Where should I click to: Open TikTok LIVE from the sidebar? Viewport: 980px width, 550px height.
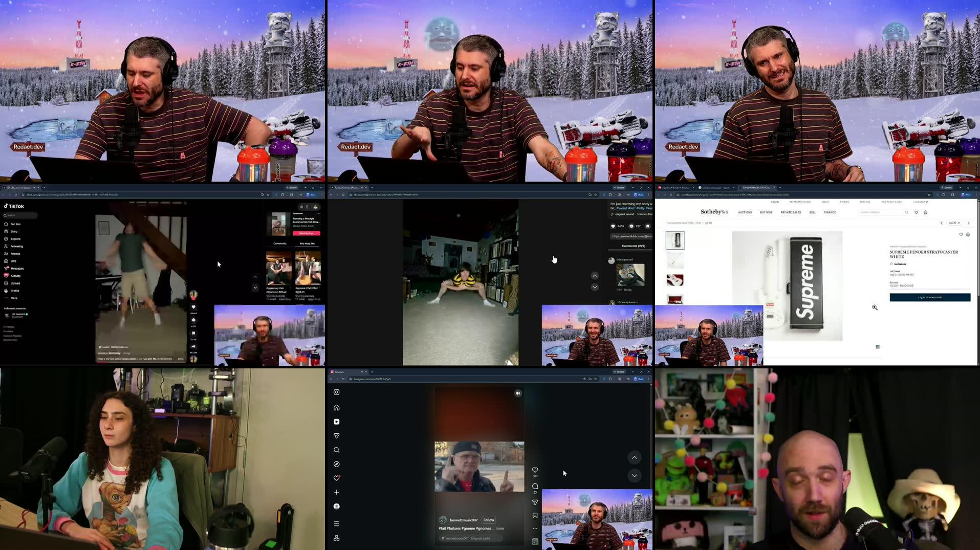pos(13,261)
